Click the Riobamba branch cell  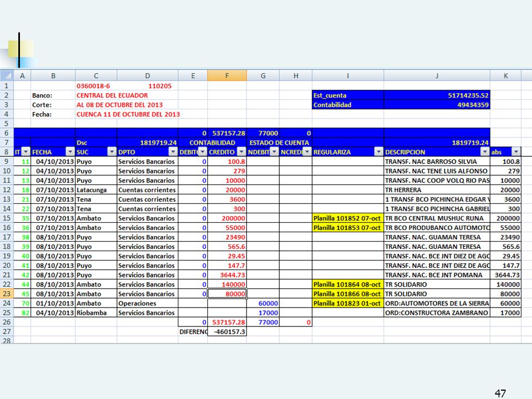(x=96, y=313)
